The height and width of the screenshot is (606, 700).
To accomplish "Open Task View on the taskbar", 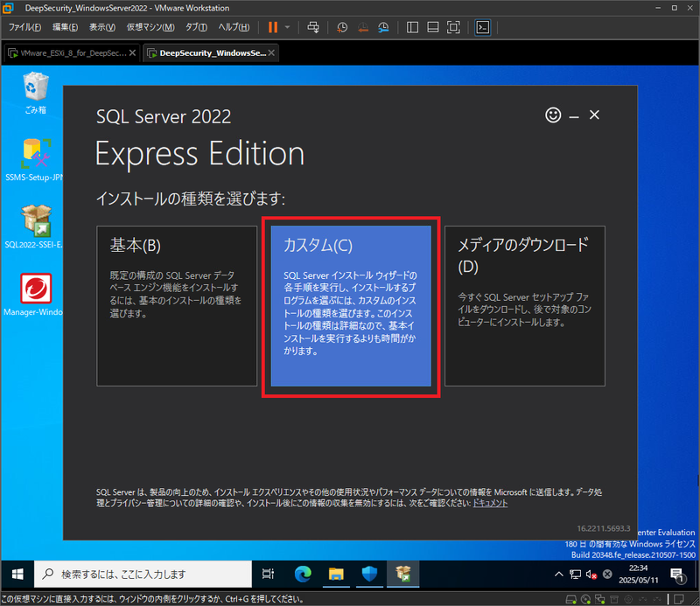I will pos(269,574).
